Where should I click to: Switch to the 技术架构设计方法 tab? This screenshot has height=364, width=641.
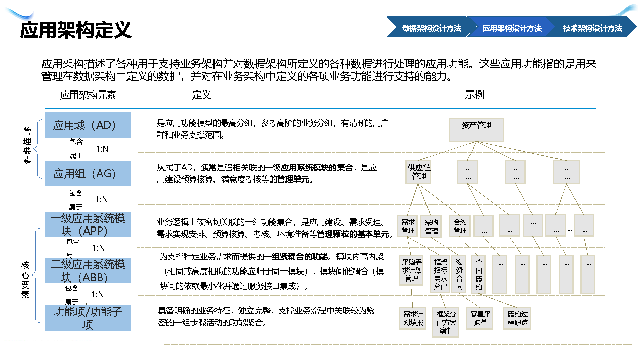(592, 28)
